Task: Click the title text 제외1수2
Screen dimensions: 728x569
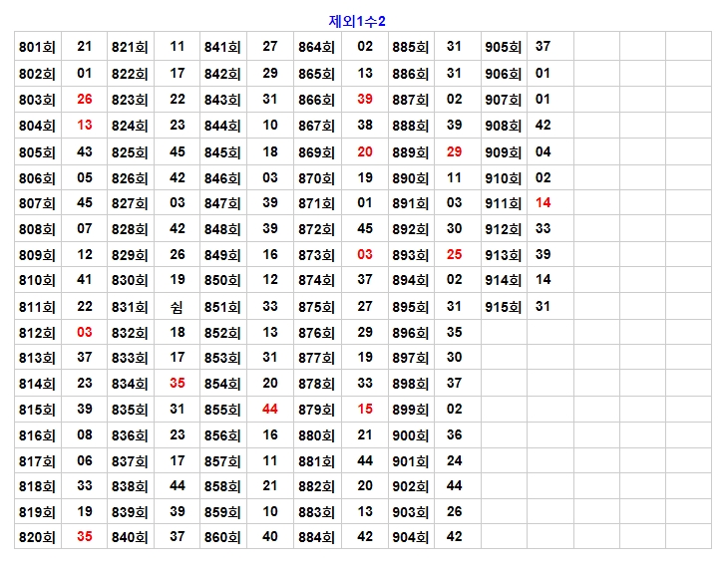Action: [x=357, y=21]
